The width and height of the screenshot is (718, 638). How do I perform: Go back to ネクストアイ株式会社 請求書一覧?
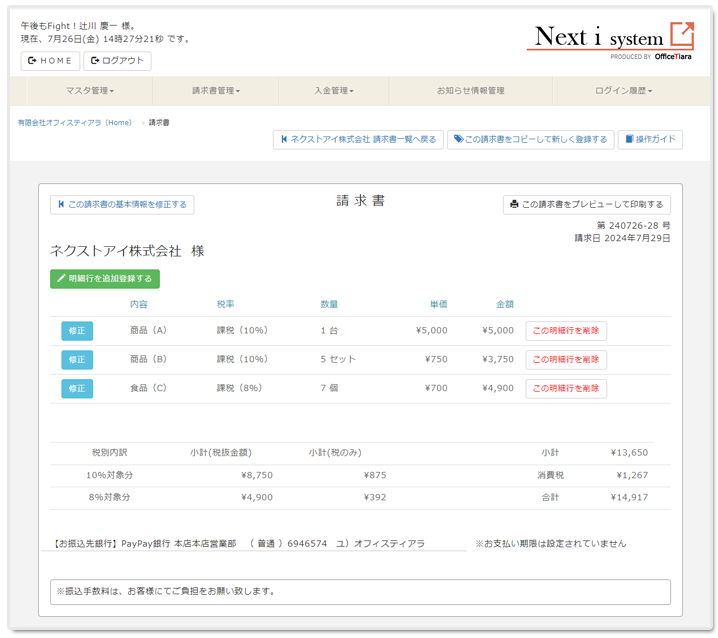358,139
